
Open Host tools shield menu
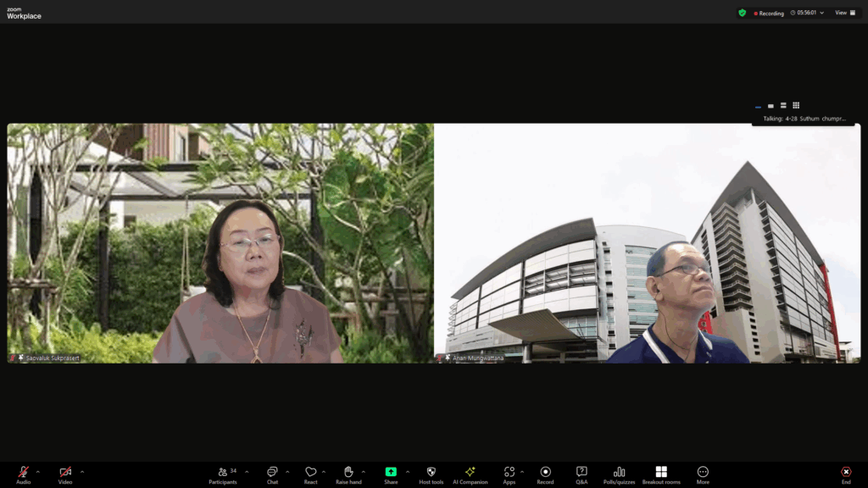coord(431,474)
